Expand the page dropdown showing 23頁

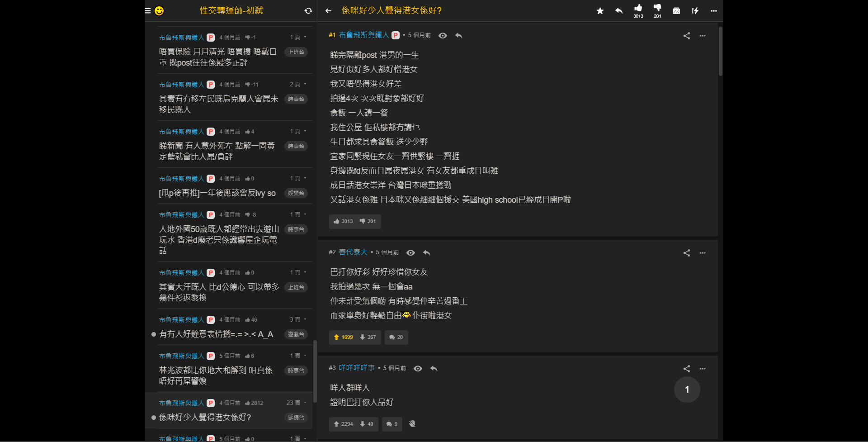(297, 402)
